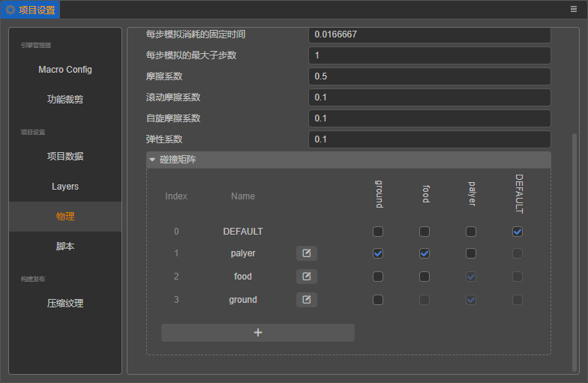Toggle palyer row palyer checkbox
Image resolution: width=588 pixels, height=383 pixels.
coord(471,253)
